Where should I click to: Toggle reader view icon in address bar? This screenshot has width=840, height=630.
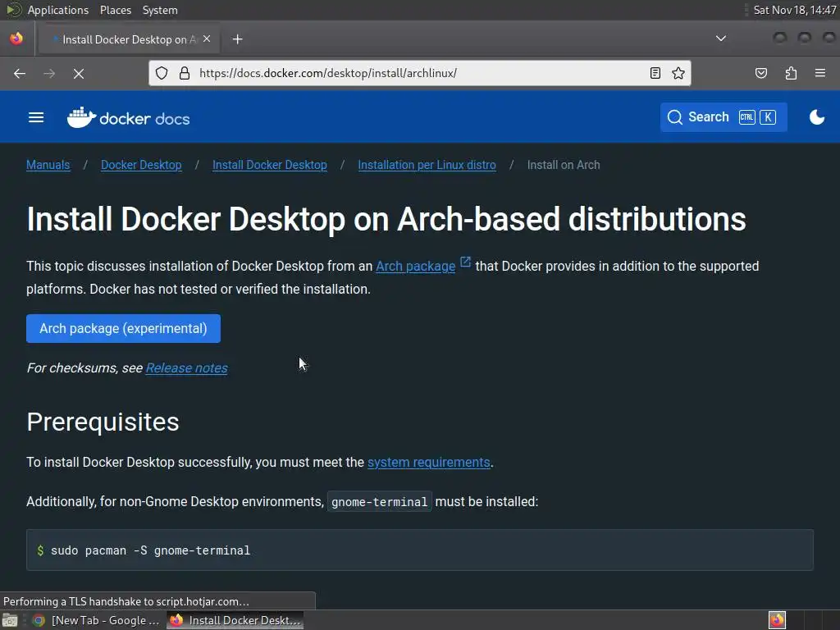[655, 73]
